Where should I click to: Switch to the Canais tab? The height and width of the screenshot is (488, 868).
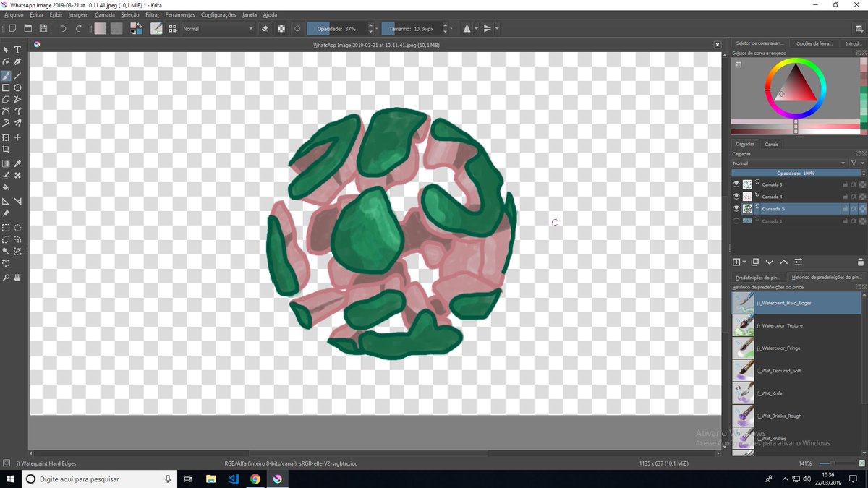772,145
